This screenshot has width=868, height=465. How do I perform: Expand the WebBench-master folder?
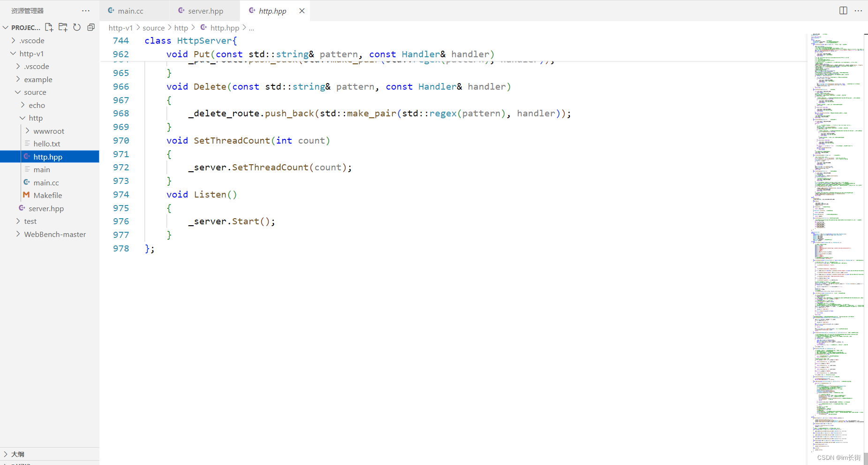[x=18, y=234]
